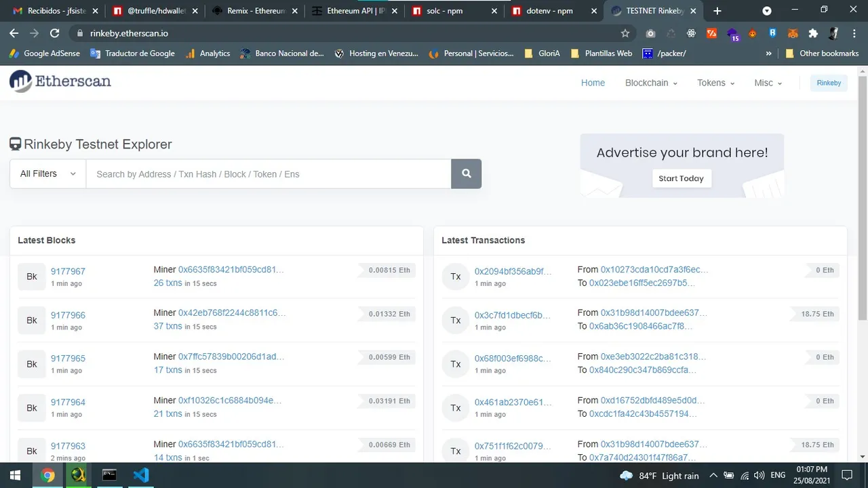868x488 pixels.
Task: Open Visual Studio Code from taskbar
Action: coord(140,475)
